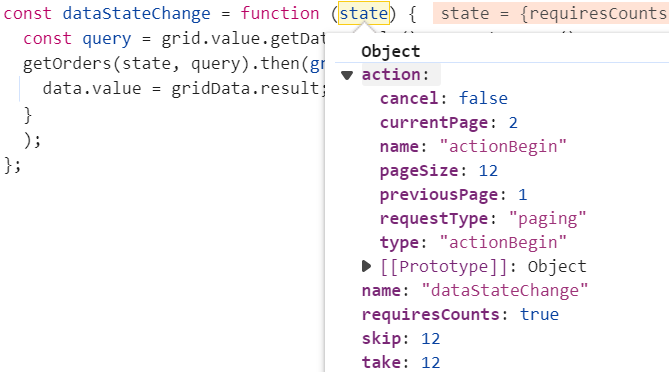Select the pageSize: 12 property
Image resolution: width=669 pixels, height=372 pixels.
tap(439, 171)
